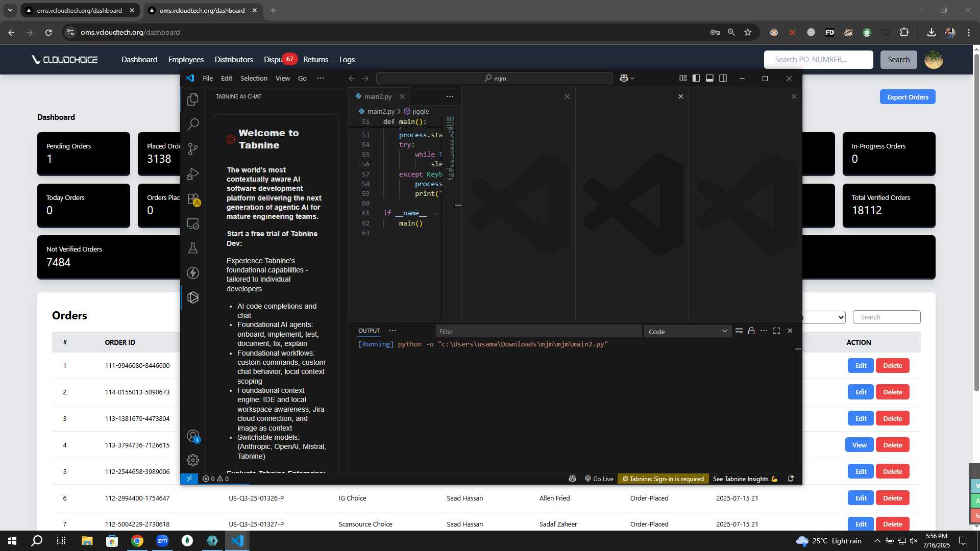Click the output panel vertical scrollbar

(798, 406)
